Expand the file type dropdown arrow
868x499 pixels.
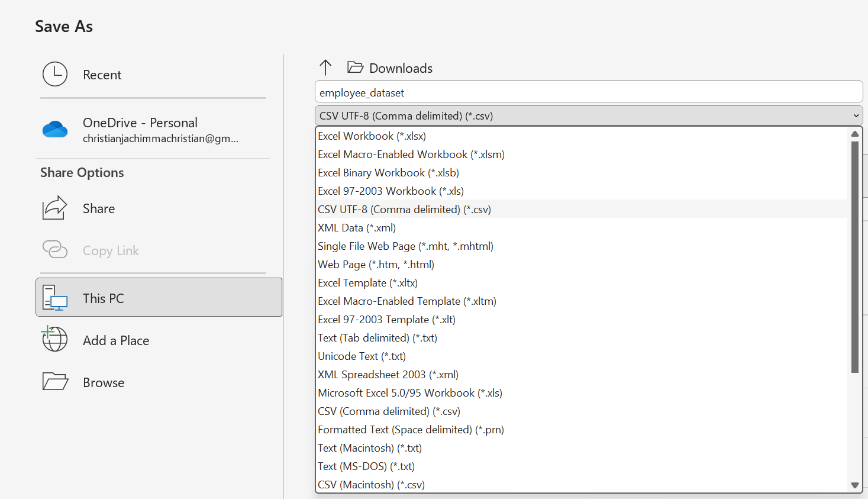[856, 116]
